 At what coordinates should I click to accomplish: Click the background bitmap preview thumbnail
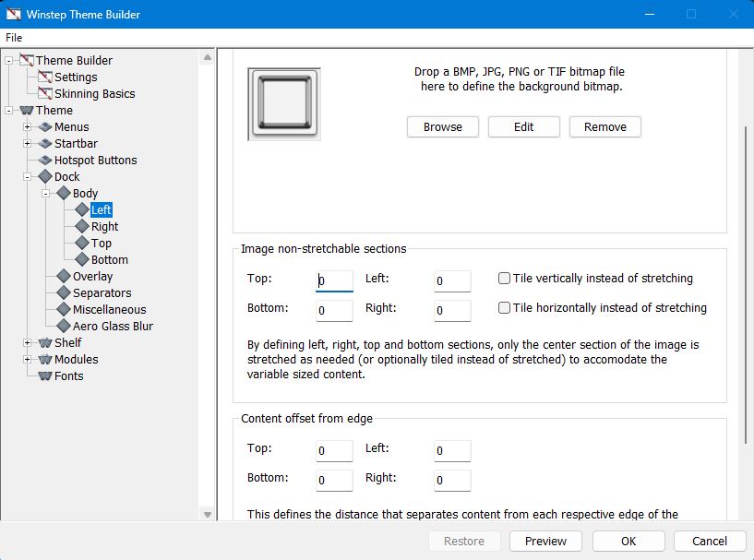click(284, 104)
